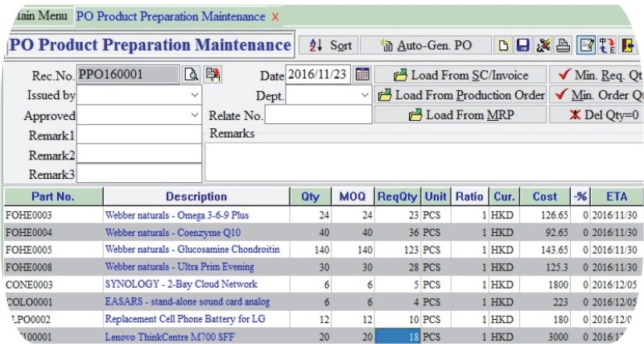Click the Remark2 input field
Viewport: 644px width, 344px height.
tap(139, 155)
